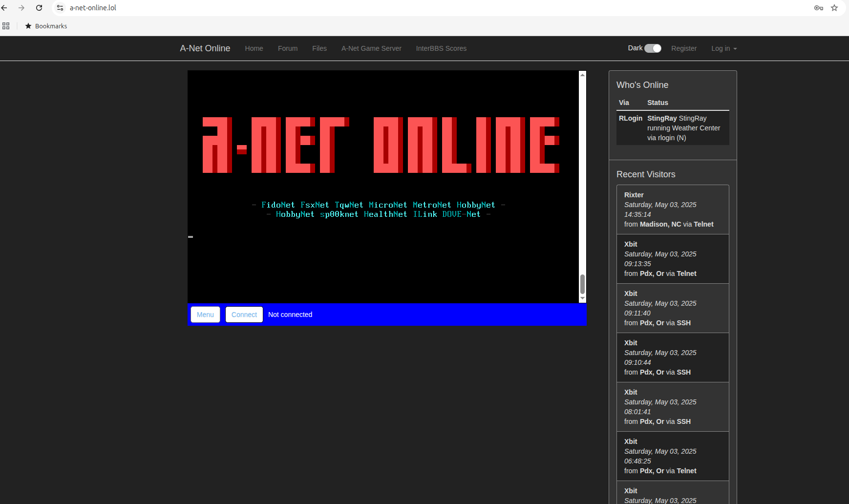
Task: Click the Connect button
Action: 244,315
